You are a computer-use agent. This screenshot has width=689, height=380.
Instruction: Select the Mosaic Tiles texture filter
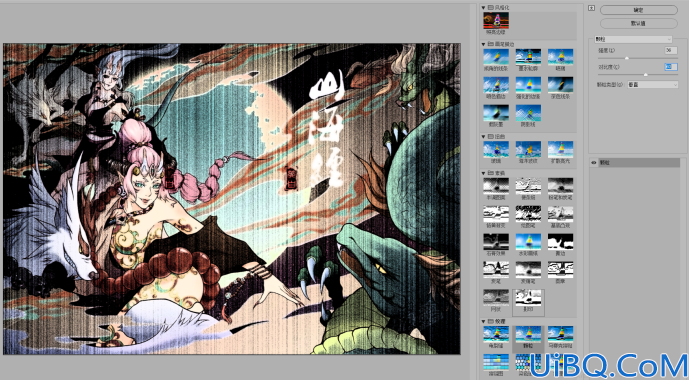pos(560,334)
